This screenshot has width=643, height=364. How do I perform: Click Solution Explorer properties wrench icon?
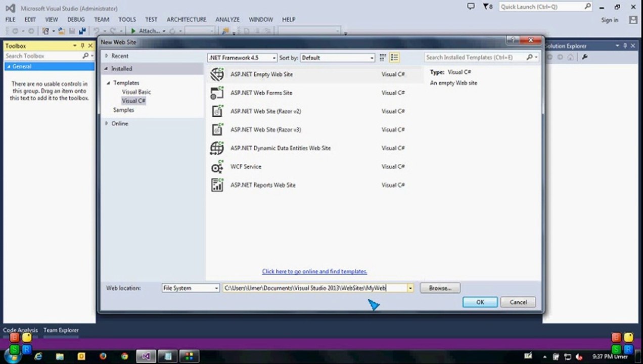[585, 57]
